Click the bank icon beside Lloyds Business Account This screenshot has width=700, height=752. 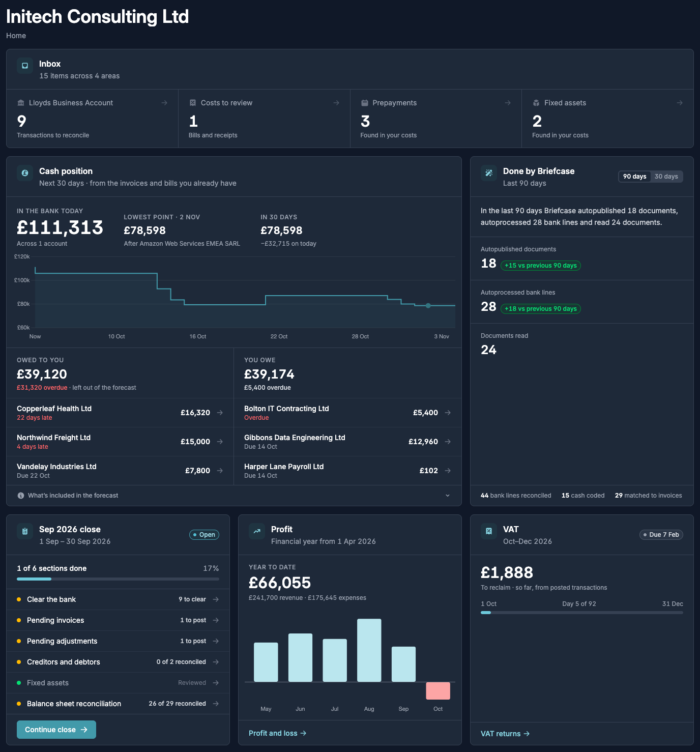[21, 103]
